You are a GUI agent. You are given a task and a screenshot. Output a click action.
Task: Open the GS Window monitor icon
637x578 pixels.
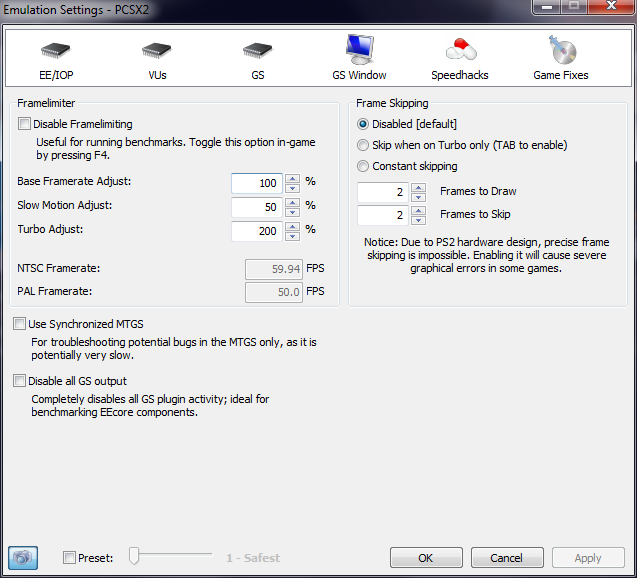pyautogui.click(x=360, y=49)
